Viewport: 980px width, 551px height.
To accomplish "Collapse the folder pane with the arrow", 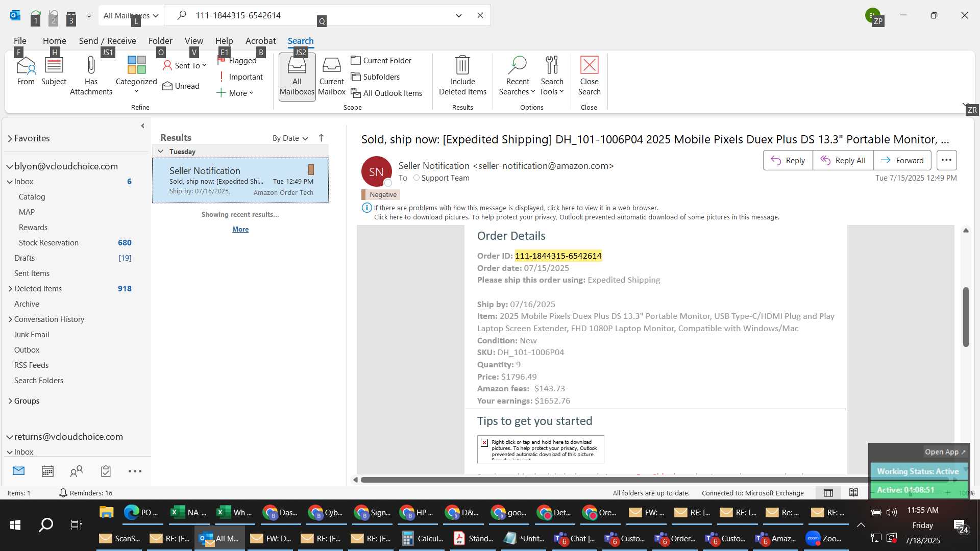I will point(142,126).
